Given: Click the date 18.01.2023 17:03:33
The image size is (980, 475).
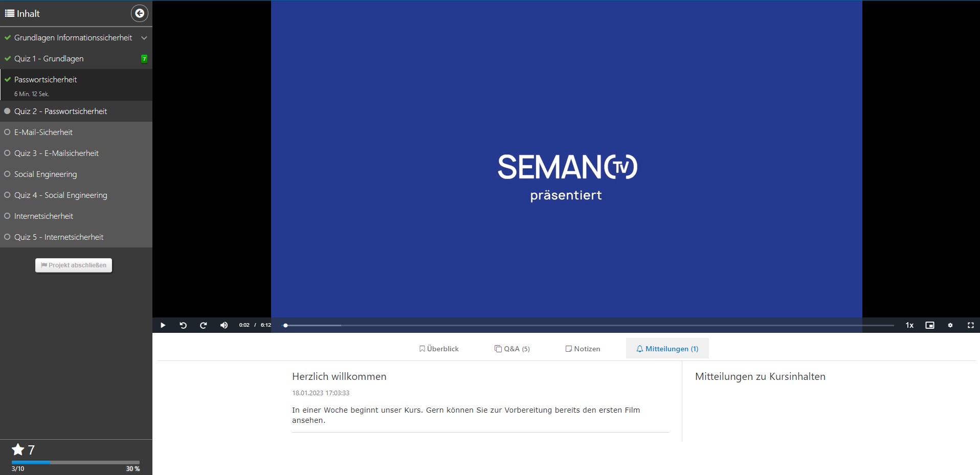Looking at the screenshot, I should click(321, 393).
